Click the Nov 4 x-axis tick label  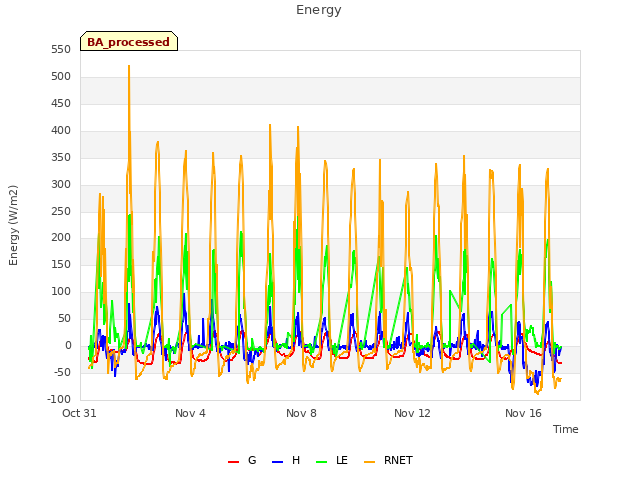(x=190, y=413)
